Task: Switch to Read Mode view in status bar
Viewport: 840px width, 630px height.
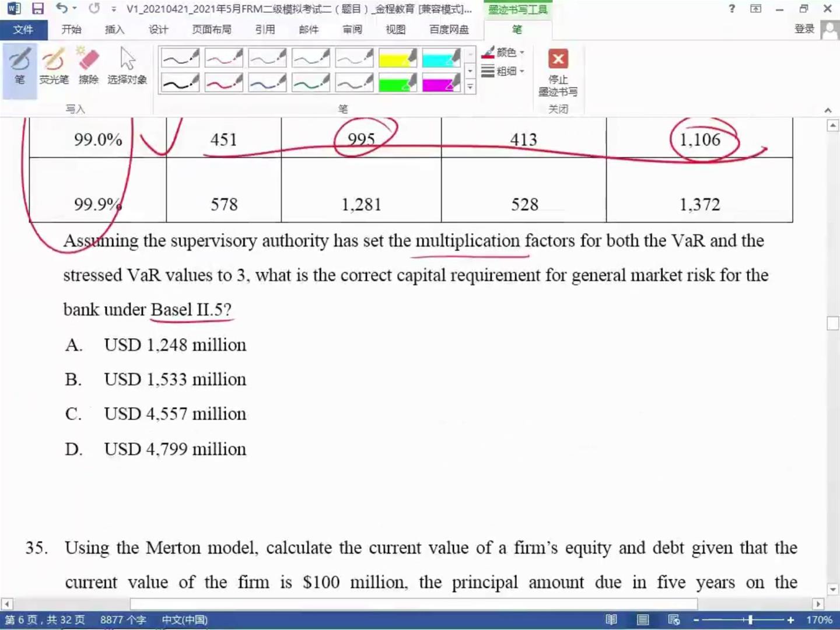Action: pos(611,619)
